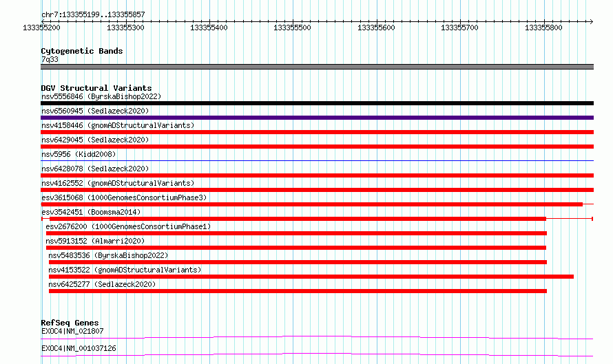613x364 pixels.
Task: Open variant label nsv5556846 (ByrskaBishop2022)
Action: point(101,96)
